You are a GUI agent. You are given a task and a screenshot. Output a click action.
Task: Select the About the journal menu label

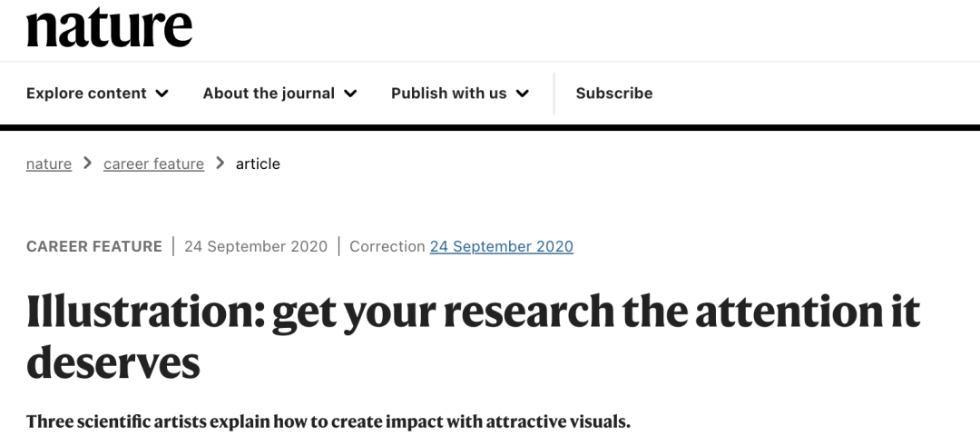269,94
